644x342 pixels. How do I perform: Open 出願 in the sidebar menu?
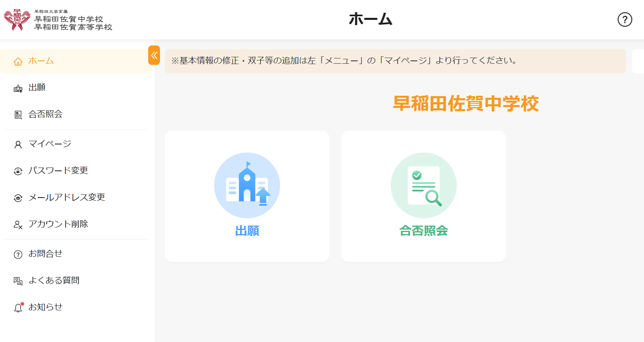[x=37, y=88]
